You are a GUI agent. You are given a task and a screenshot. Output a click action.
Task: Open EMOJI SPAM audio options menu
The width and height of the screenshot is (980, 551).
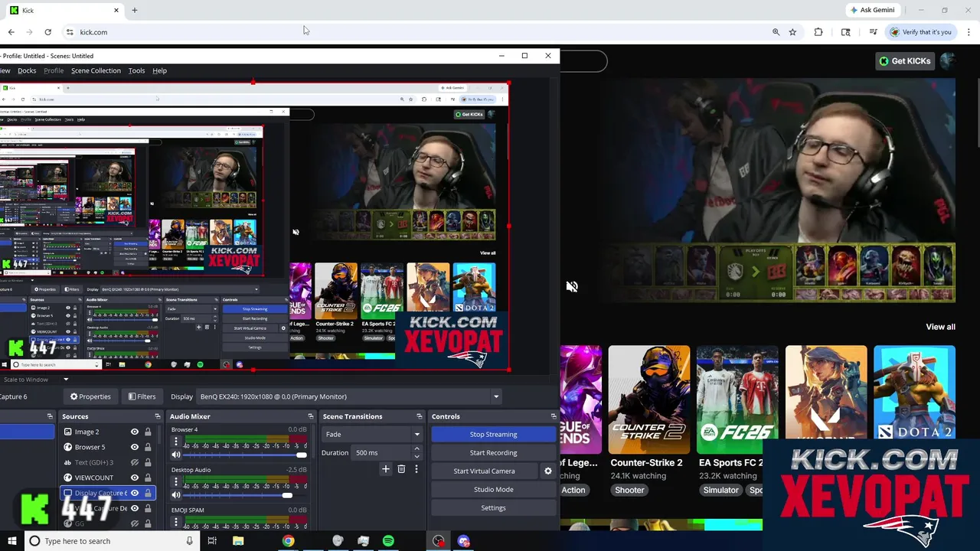click(176, 522)
